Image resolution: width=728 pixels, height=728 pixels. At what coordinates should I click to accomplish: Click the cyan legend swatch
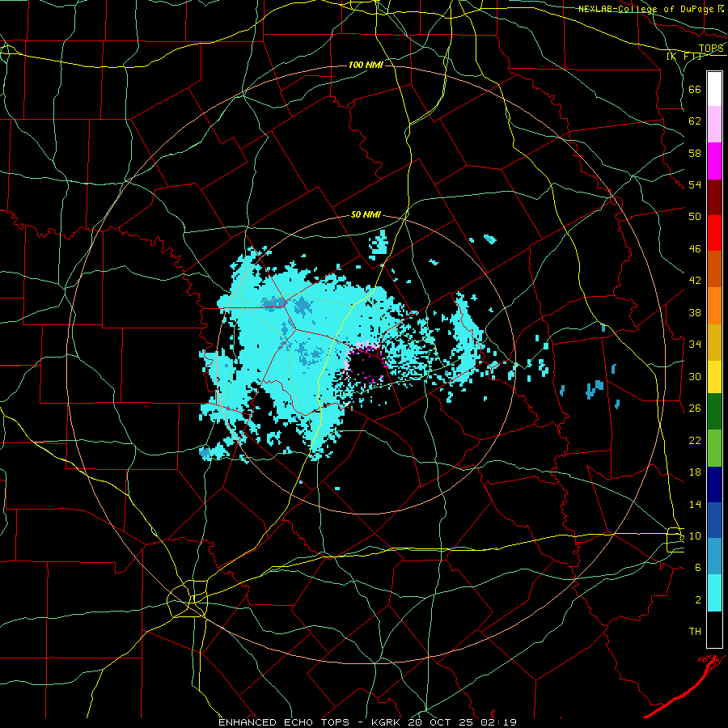point(714,593)
